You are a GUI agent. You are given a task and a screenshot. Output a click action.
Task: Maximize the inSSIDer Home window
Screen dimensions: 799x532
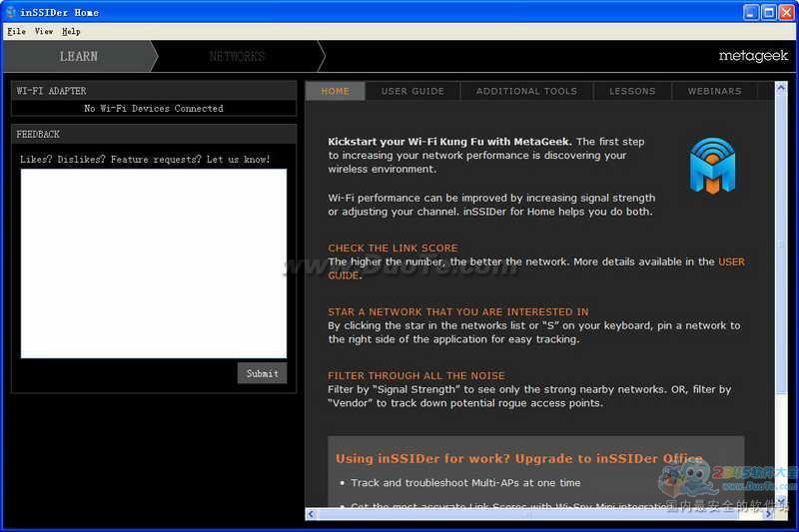click(768, 12)
